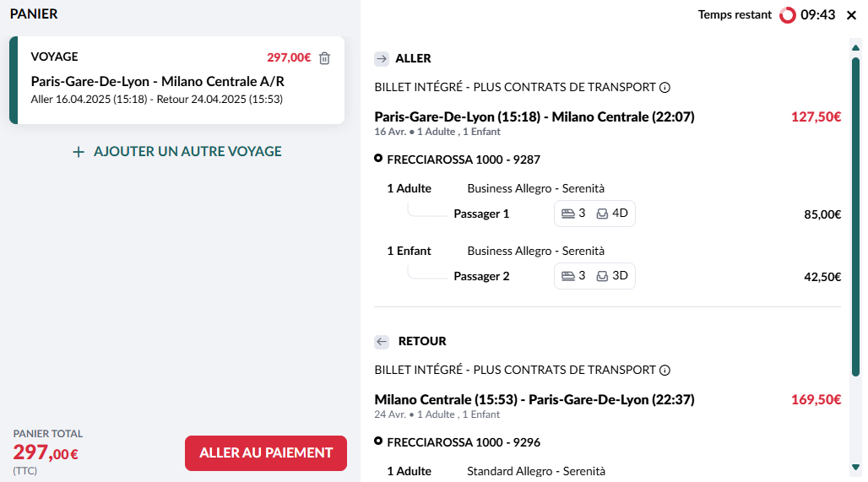Click the Retour left-arrow icon
This screenshot has height=482, width=868.
click(382, 341)
